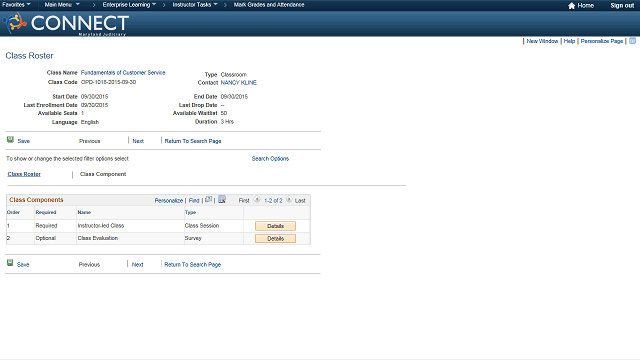The image size is (640, 360).
Task: Click Personalize in Class Components grid
Action: pyautogui.click(x=169, y=201)
